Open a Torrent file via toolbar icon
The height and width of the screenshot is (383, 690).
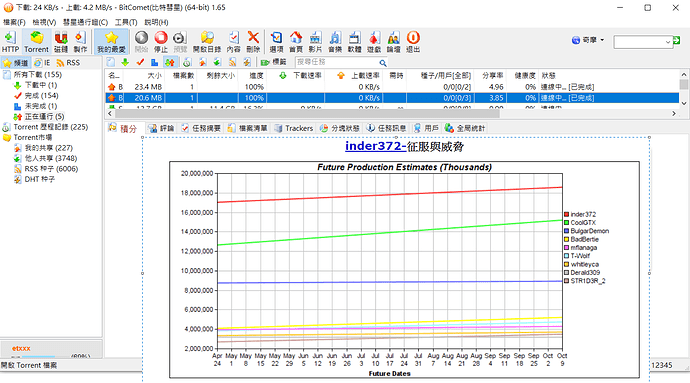coord(36,42)
